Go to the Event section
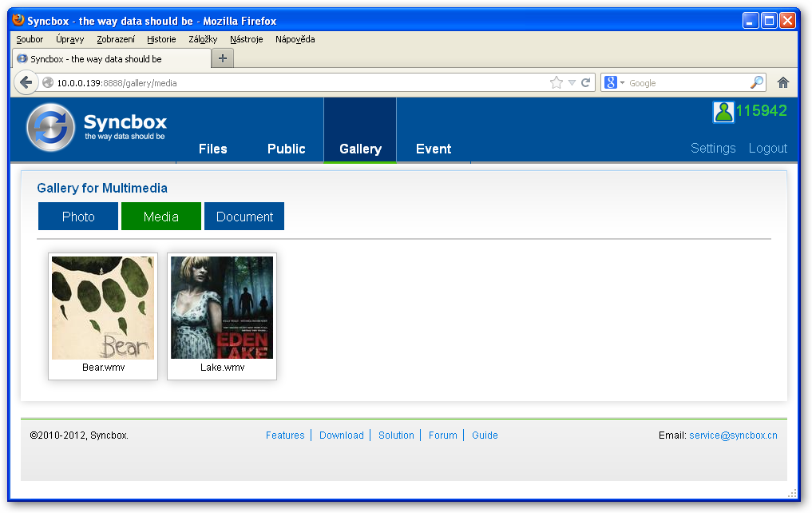This screenshot has height=513, width=812. coord(434,149)
